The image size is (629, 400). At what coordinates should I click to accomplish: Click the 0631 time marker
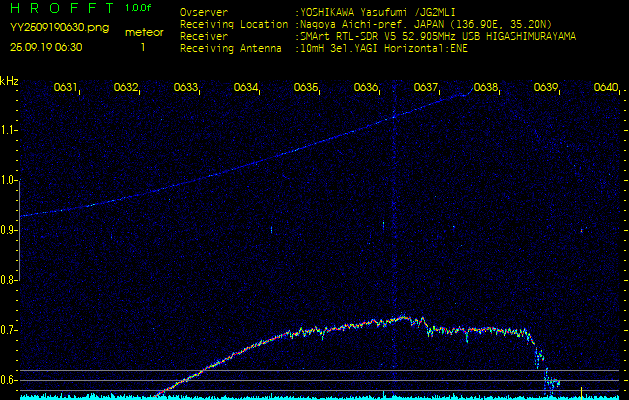[66, 88]
